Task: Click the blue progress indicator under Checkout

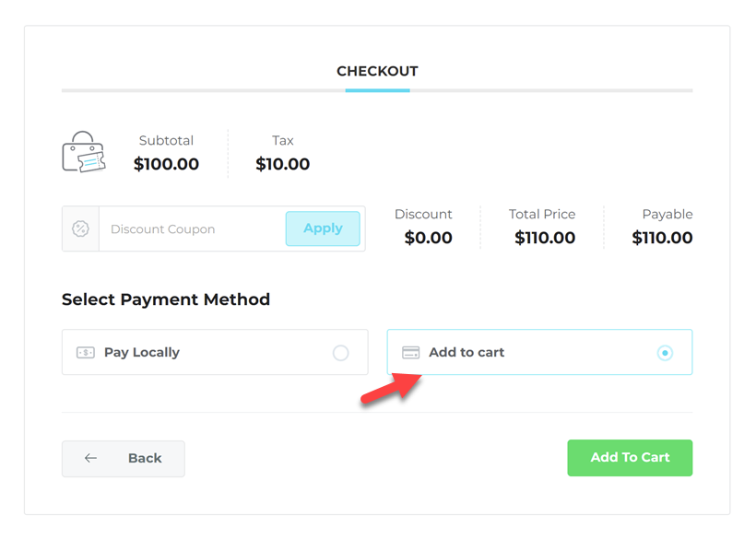Action: tap(377, 90)
